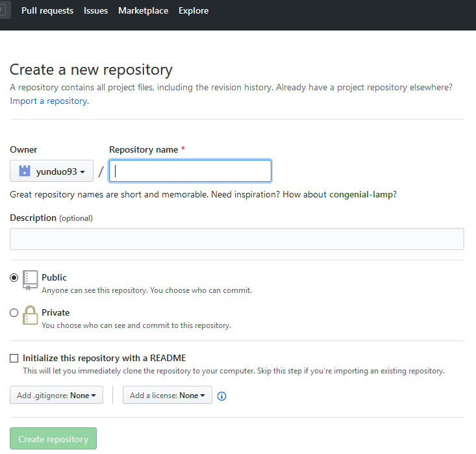Select the Public radio button
This screenshot has width=476, height=454.
[x=14, y=277]
